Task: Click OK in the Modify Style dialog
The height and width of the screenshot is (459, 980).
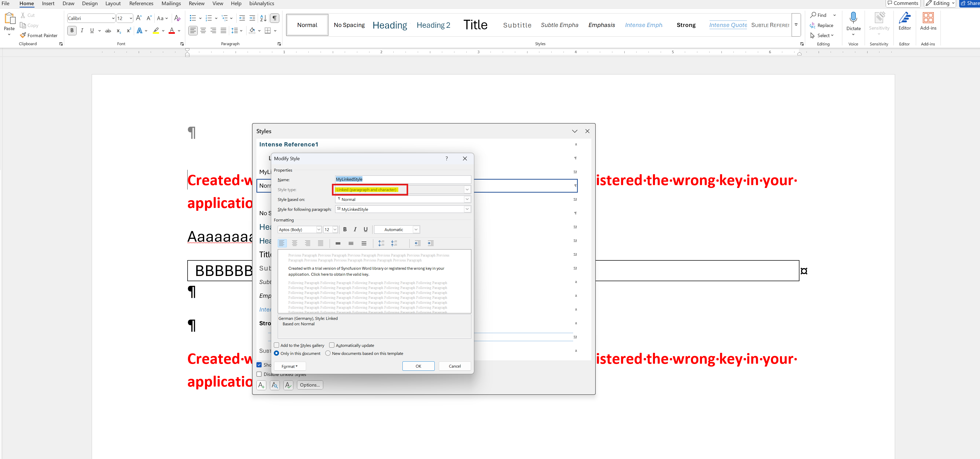Action: 418,366
